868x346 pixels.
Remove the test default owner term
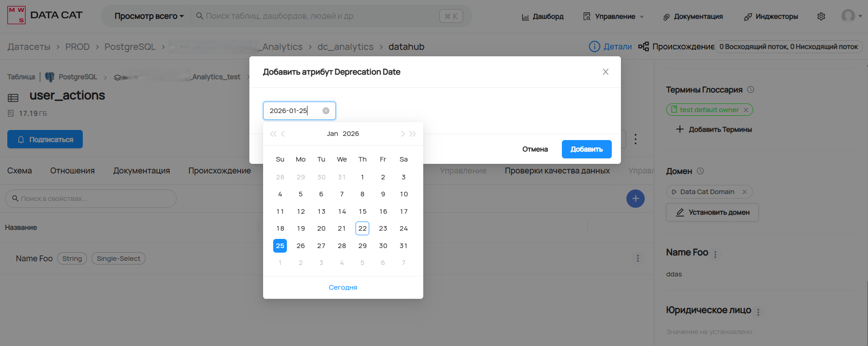pos(746,110)
